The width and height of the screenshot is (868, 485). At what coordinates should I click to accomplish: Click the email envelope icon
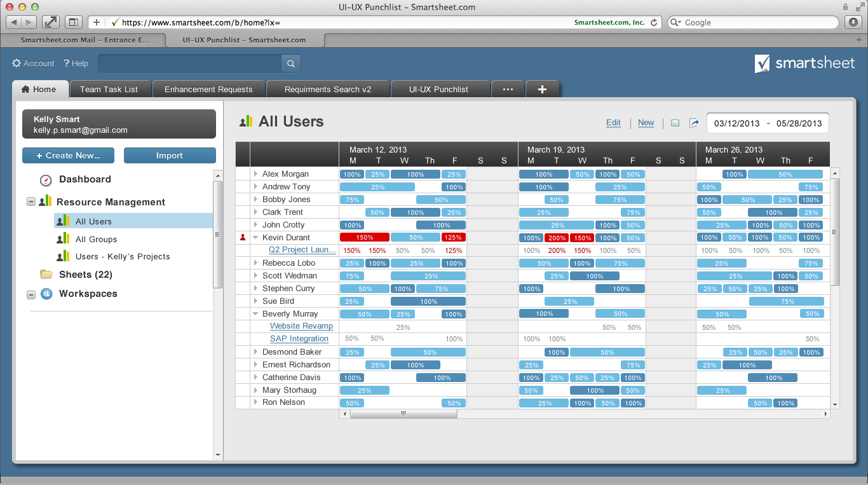[x=675, y=123]
